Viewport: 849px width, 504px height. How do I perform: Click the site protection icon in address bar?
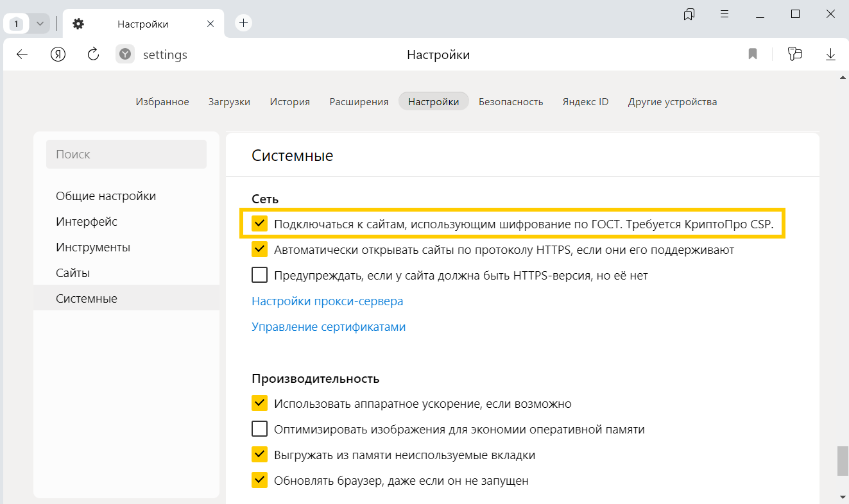click(x=126, y=55)
